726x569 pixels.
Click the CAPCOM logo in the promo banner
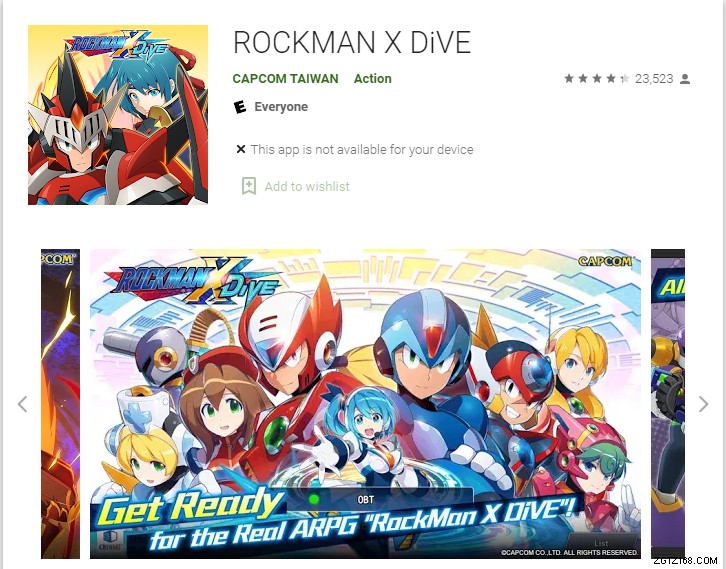605,261
